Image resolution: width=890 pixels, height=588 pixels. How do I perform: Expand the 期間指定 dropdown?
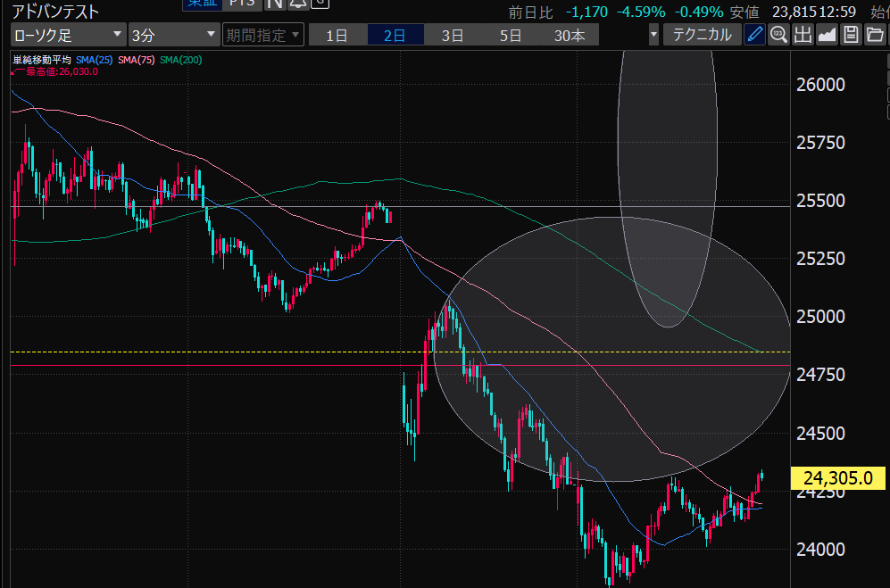tap(263, 36)
